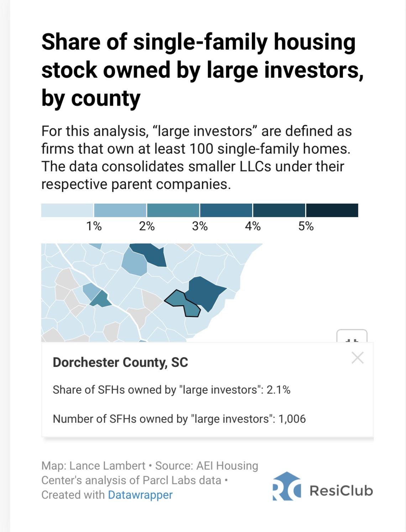Select the lightest legend swatch below 1%
This screenshot has width=406, height=532.
[67, 210]
